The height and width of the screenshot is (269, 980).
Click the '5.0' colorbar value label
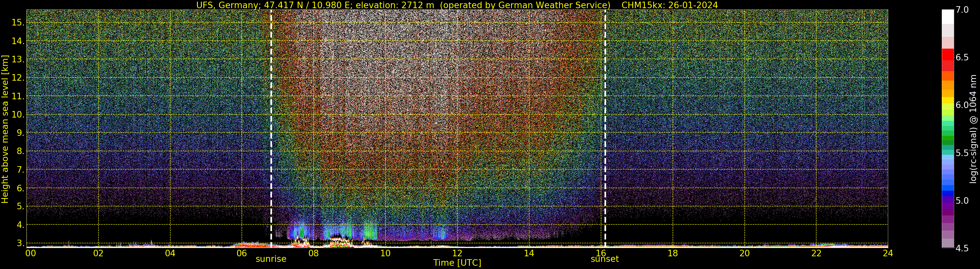coord(962,200)
